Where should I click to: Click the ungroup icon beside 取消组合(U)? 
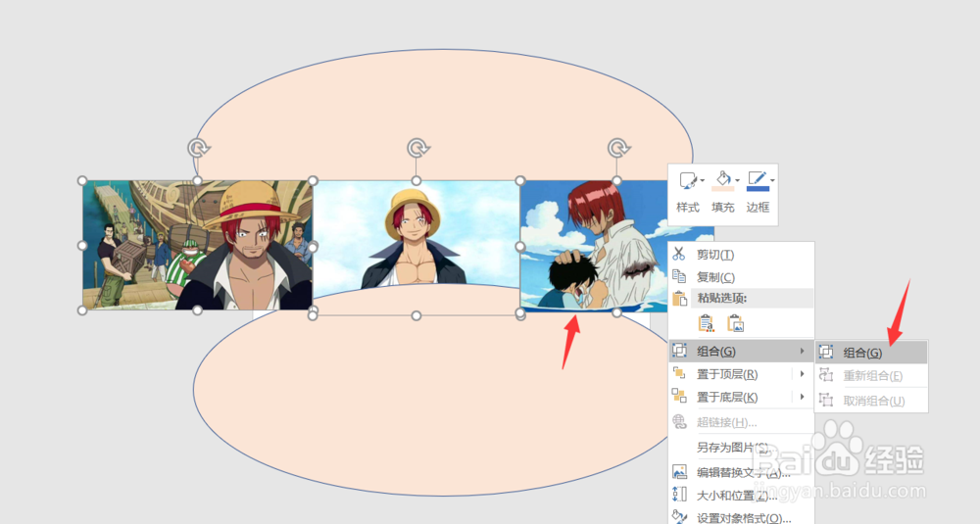pos(826,400)
